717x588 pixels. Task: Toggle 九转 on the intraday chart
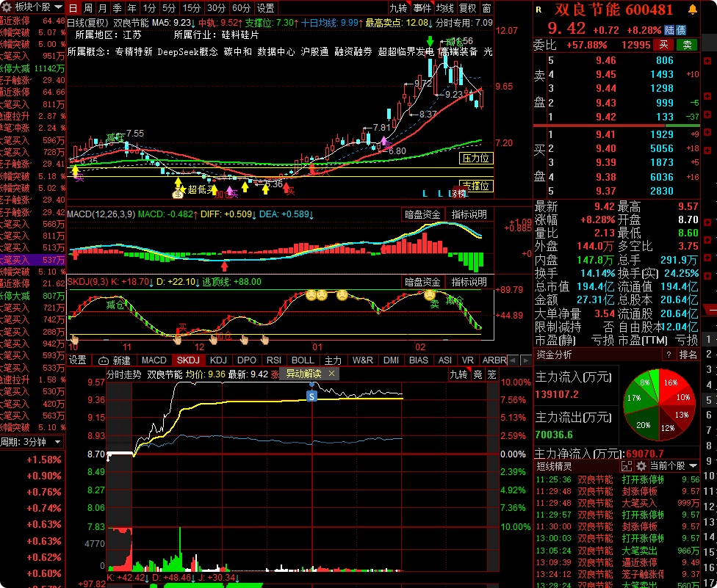tap(458, 374)
